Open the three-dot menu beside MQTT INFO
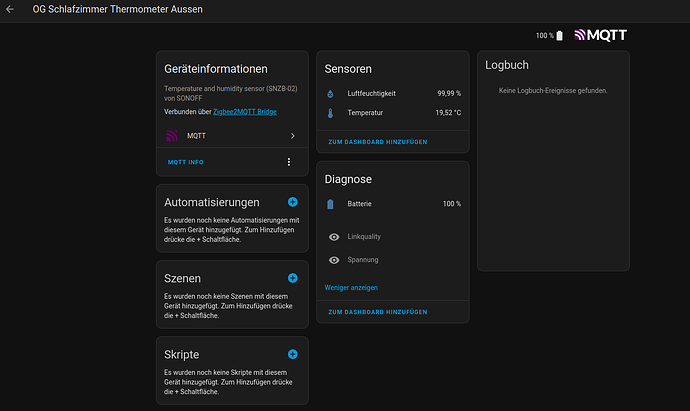 pos(289,162)
